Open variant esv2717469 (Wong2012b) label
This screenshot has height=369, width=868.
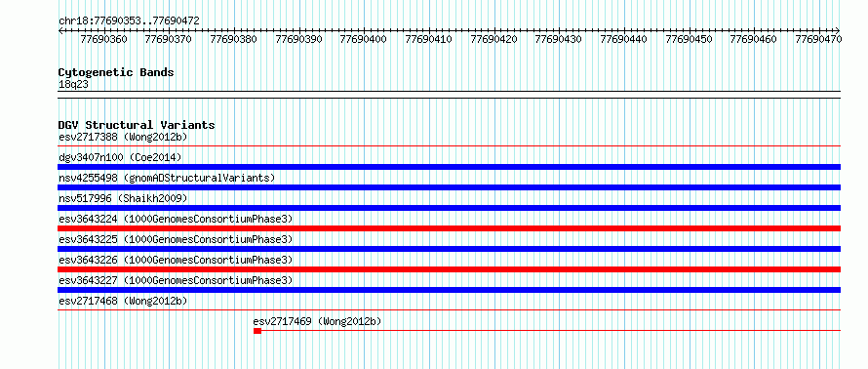tap(317, 321)
